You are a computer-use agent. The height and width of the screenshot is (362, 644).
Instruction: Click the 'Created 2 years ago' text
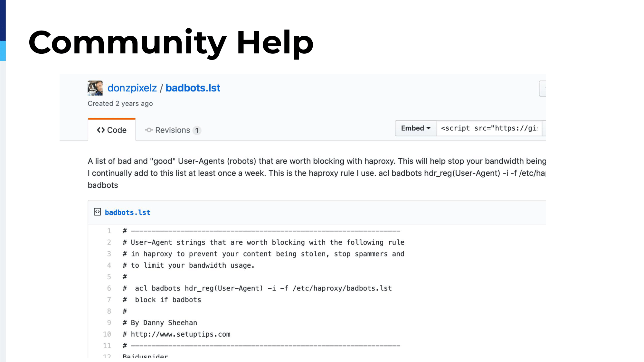tap(120, 104)
